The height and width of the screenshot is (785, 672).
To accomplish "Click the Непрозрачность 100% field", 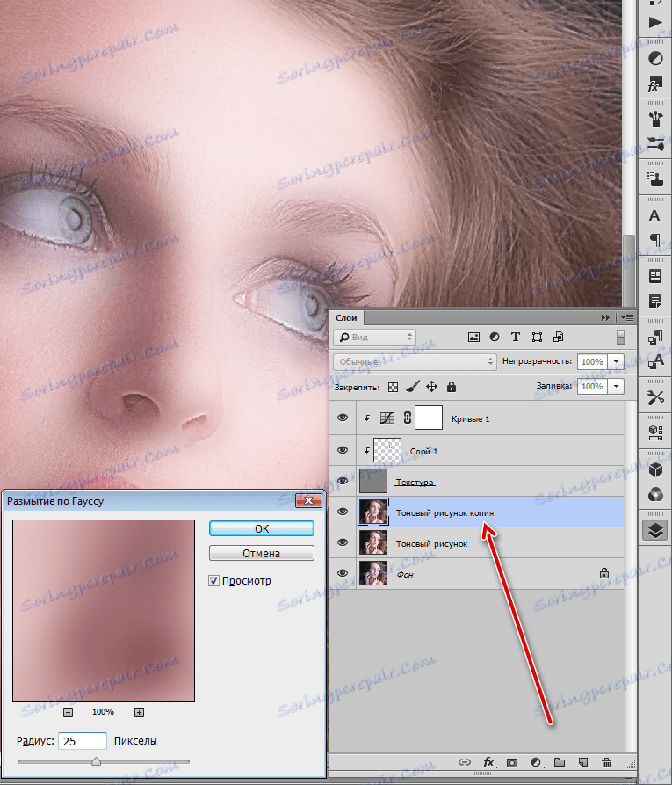I will click(x=593, y=361).
